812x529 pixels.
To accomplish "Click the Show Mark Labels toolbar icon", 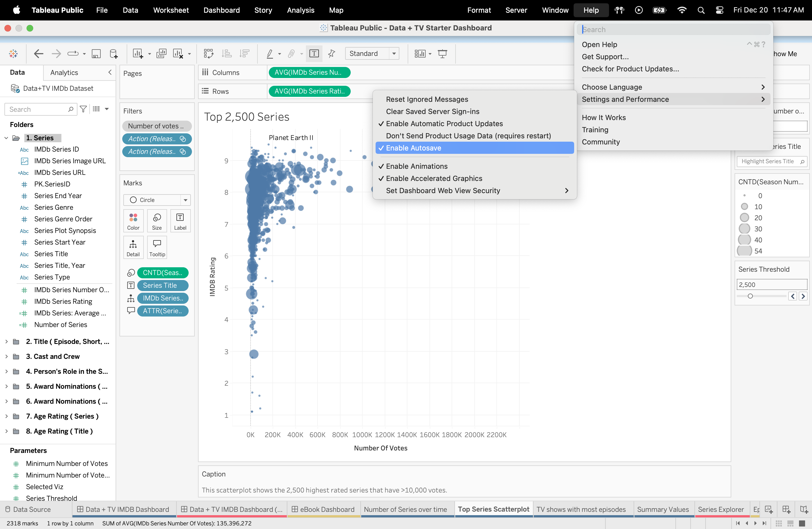I will [314, 54].
